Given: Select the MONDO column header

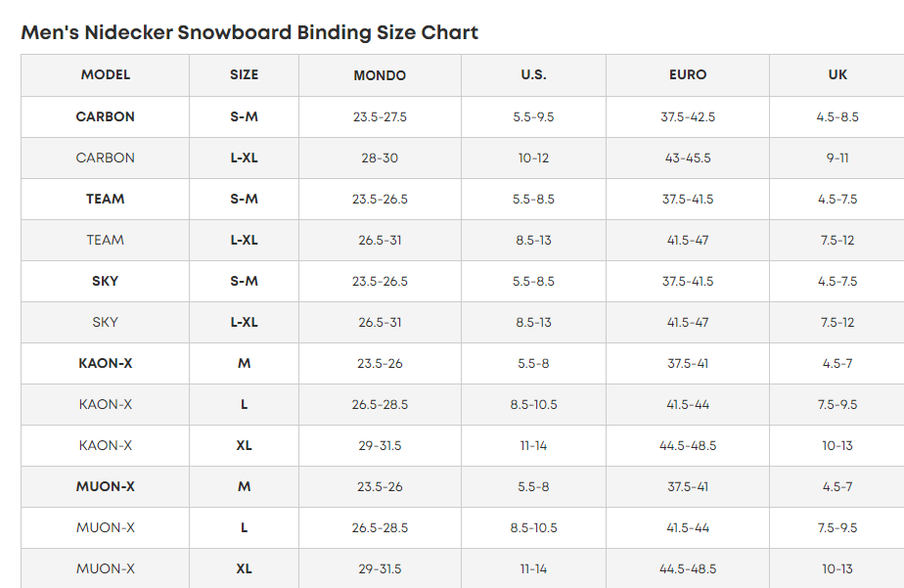Looking at the screenshot, I should point(380,75).
